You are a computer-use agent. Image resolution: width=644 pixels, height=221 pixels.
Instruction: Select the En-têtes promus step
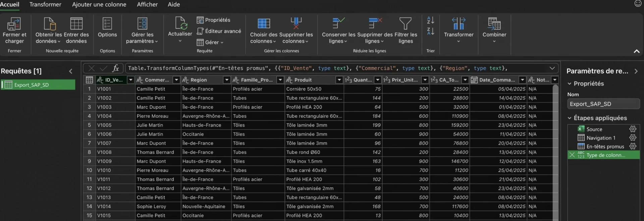coord(605,147)
